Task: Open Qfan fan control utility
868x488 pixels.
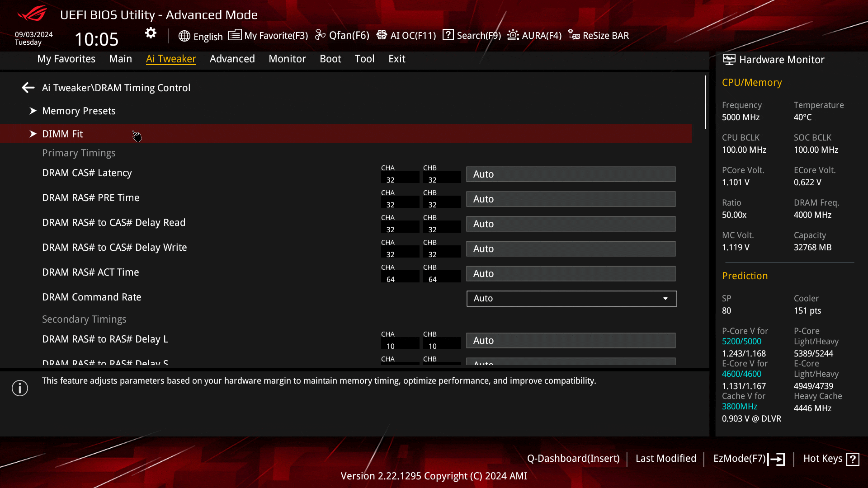Action: [343, 35]
